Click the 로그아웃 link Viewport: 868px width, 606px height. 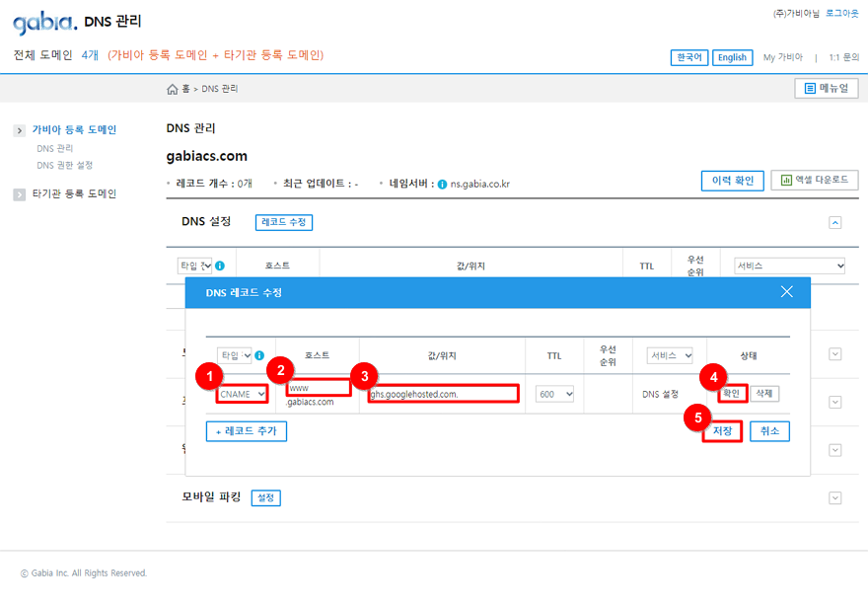[842, 13]
